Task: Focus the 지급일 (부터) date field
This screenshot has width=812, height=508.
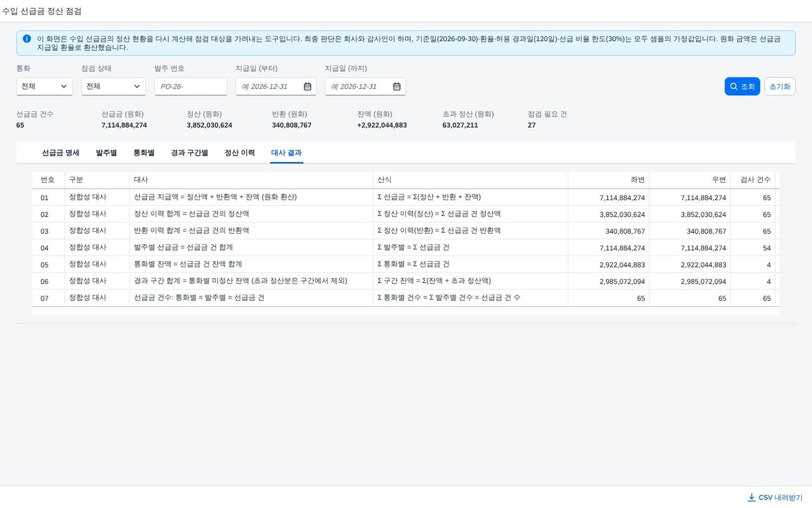Action: click(276, 86)
